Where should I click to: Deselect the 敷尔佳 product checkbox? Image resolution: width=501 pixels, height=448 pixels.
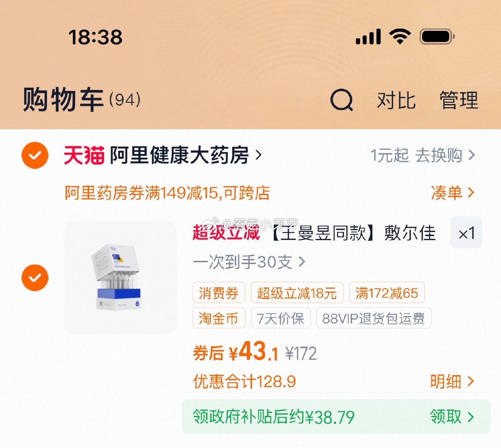pyautogui.click(x=35, y=278)
